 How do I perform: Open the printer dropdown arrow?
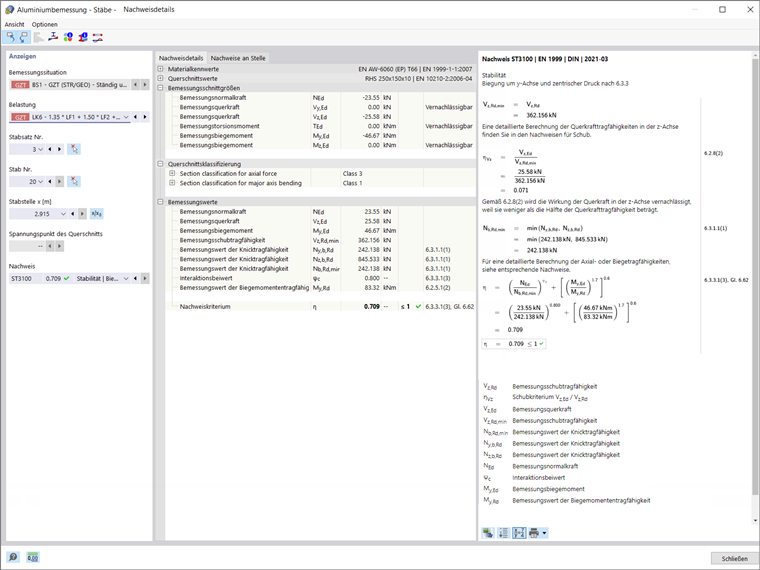tap(544, 533)
